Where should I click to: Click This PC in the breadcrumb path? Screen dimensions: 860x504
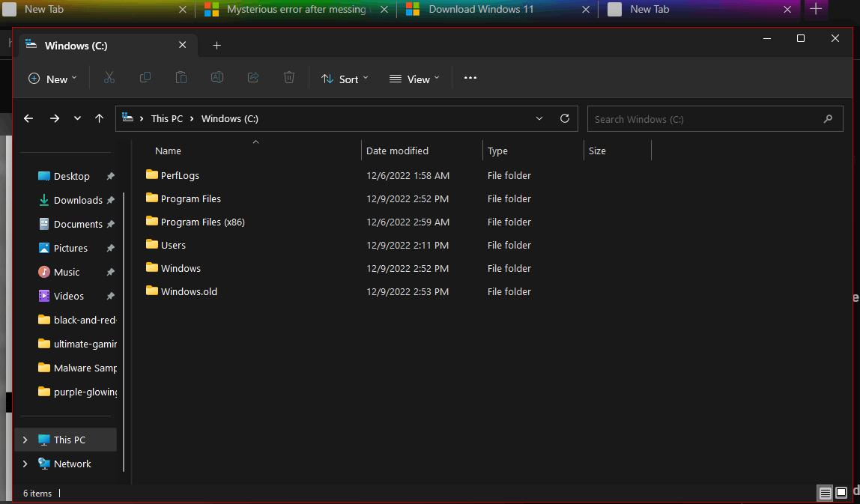pos(167,118)
